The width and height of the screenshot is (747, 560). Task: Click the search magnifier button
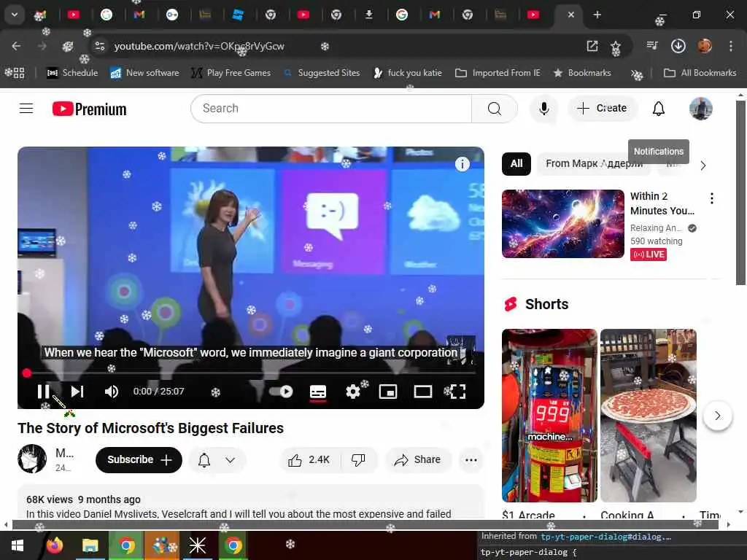tap(495, 109)
